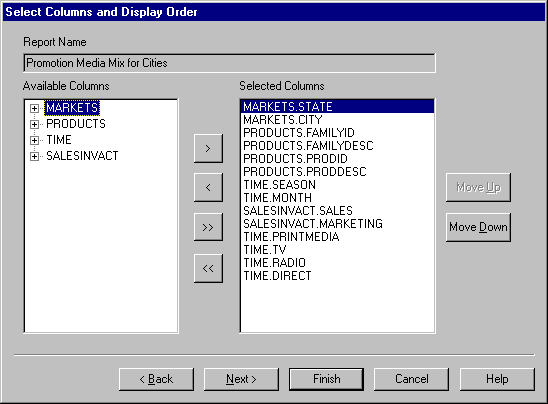Add selected column with > button

click(x=208, y=149)
